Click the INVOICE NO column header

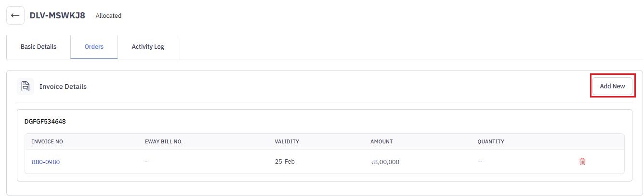point(47,141)
